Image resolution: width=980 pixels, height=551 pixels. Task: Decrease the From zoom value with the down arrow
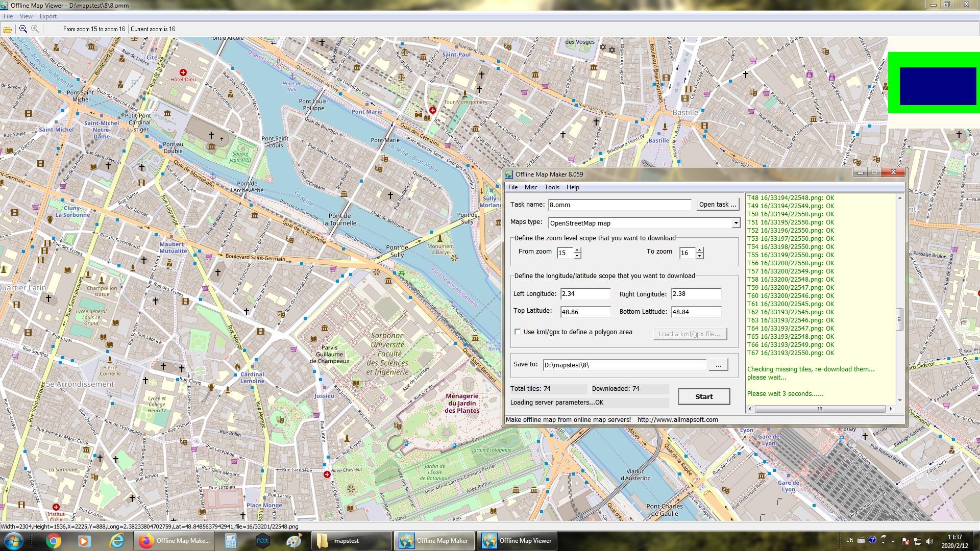577,256
